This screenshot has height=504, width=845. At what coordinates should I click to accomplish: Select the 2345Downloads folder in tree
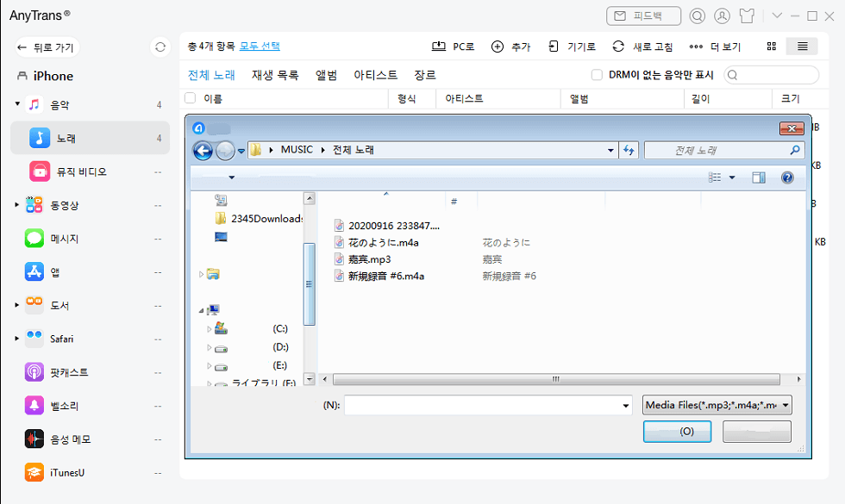260,218
